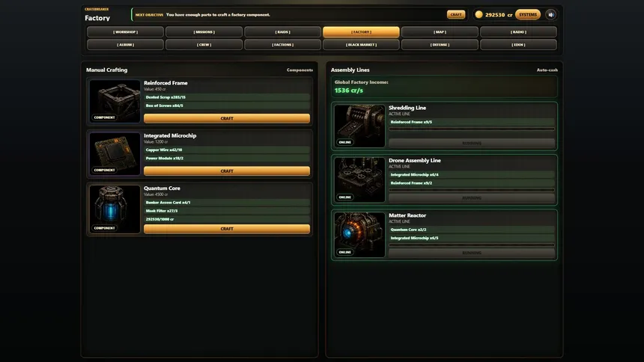
Task: Click the Shredding Line progress bar
Action: tap(472, 129)
